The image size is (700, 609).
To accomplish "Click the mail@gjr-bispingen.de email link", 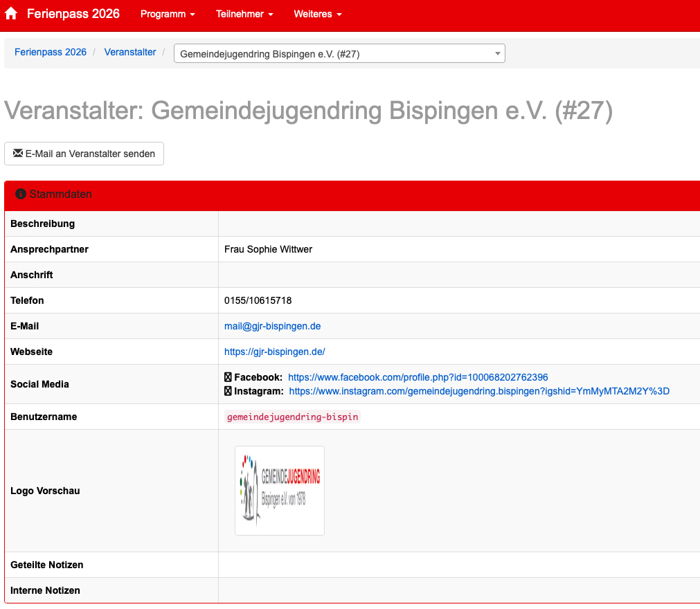I will [x=272, y=326].
